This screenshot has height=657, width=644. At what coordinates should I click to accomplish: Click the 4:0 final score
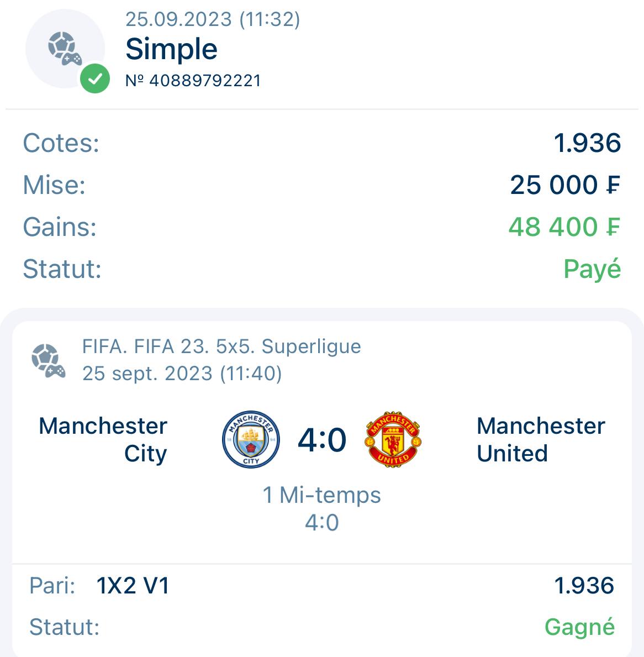tap(322, 440)
